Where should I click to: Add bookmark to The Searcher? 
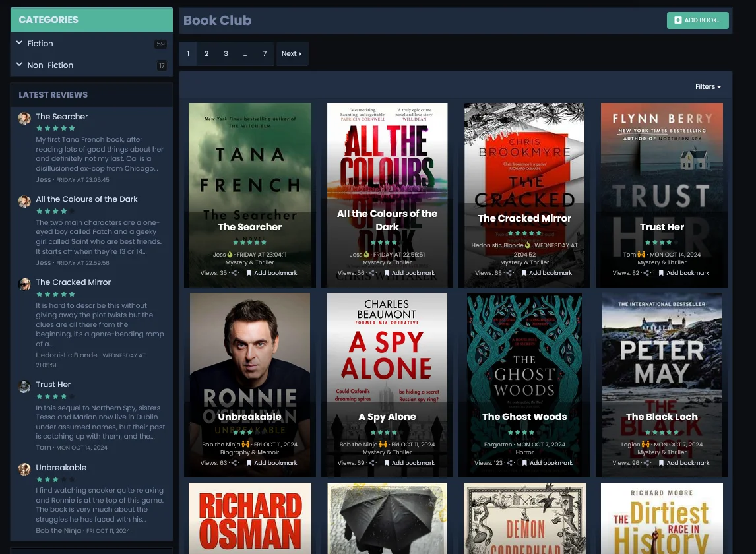pyautogui.click(x=272, y=273)
